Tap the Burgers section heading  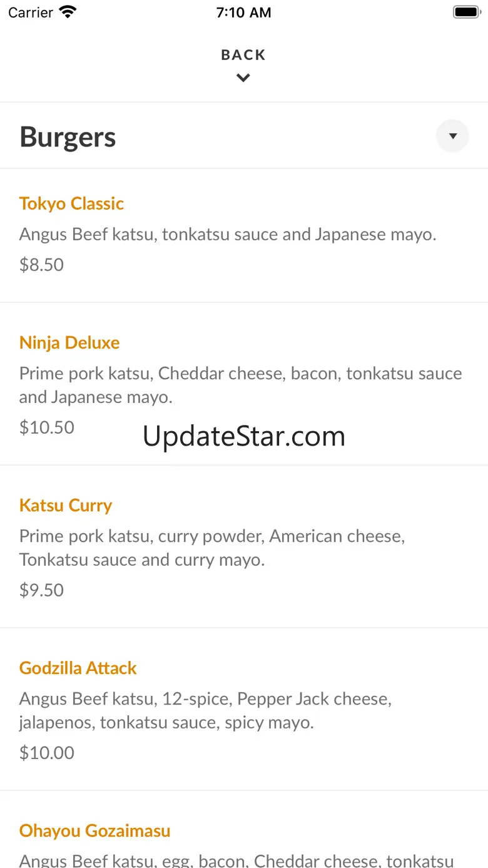[68, 137]
